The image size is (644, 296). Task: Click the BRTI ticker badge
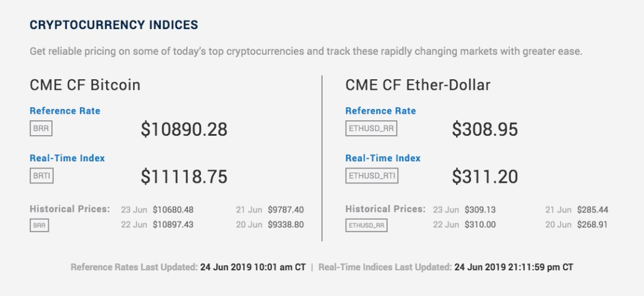[42, 176]
